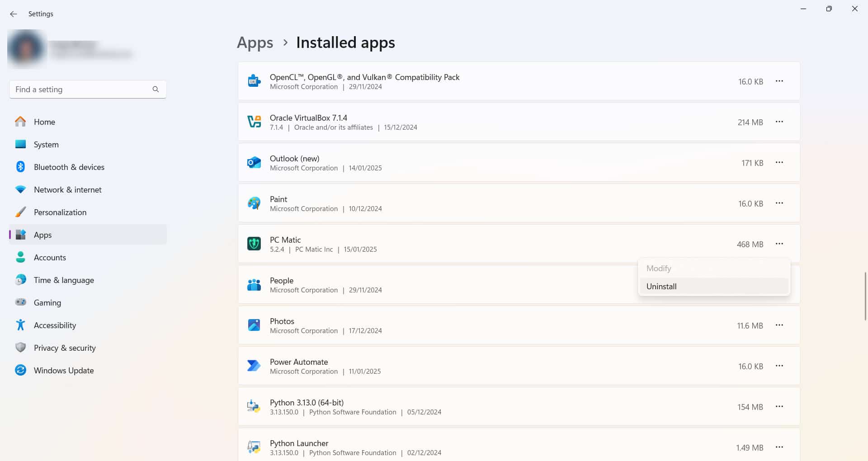Click the Photos app icon
Screen dimensions: 868x461
254,325
